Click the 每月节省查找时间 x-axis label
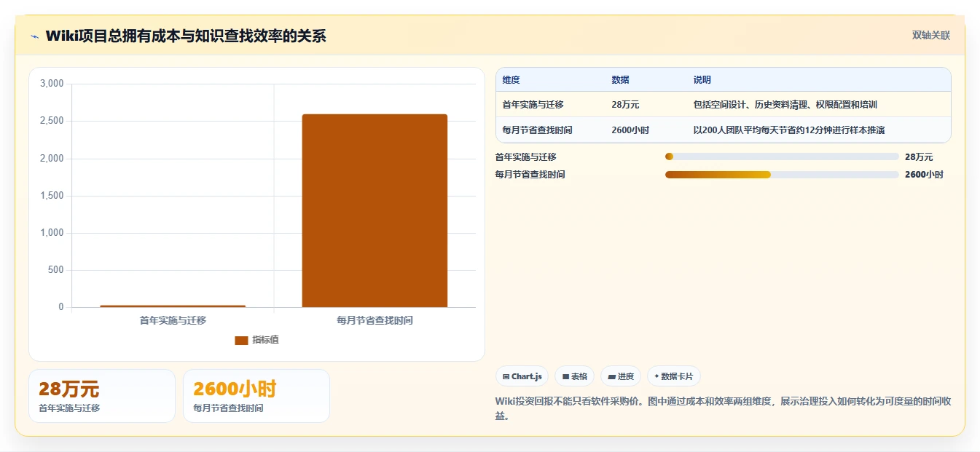 [x=375, y=320]
